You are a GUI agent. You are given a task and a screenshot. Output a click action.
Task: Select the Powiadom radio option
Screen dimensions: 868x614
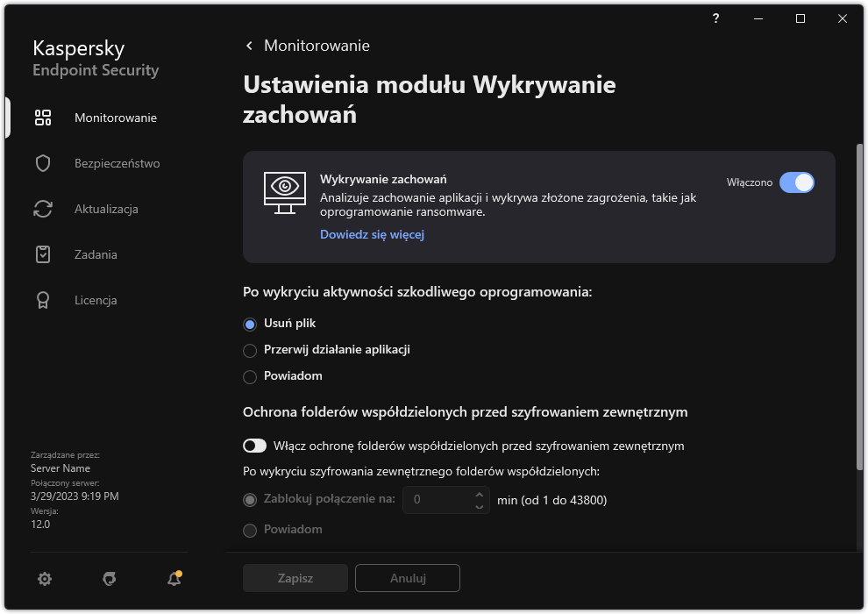(250, 375)
